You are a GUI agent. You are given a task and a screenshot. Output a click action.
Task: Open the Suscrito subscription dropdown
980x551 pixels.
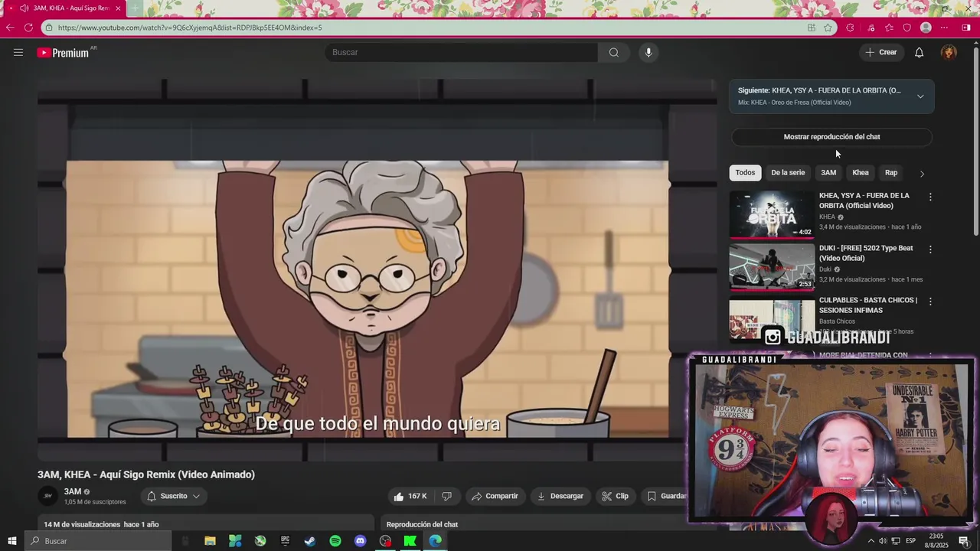(173, 496)
